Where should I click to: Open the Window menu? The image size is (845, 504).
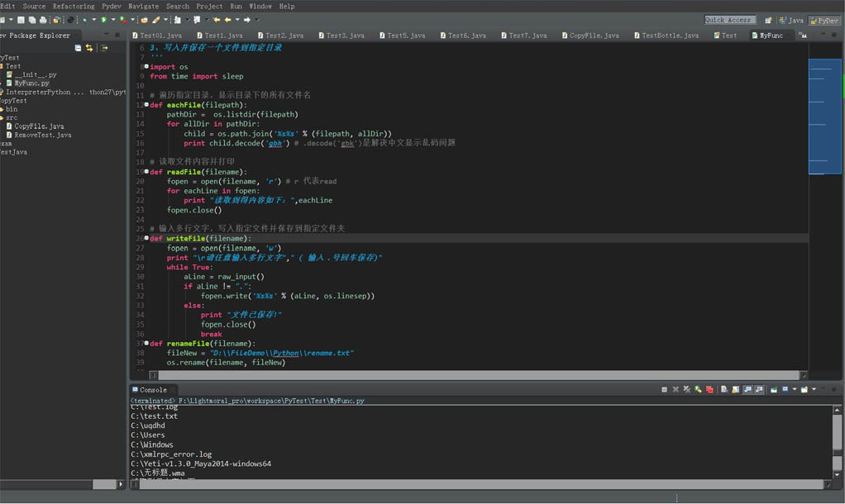260,6
